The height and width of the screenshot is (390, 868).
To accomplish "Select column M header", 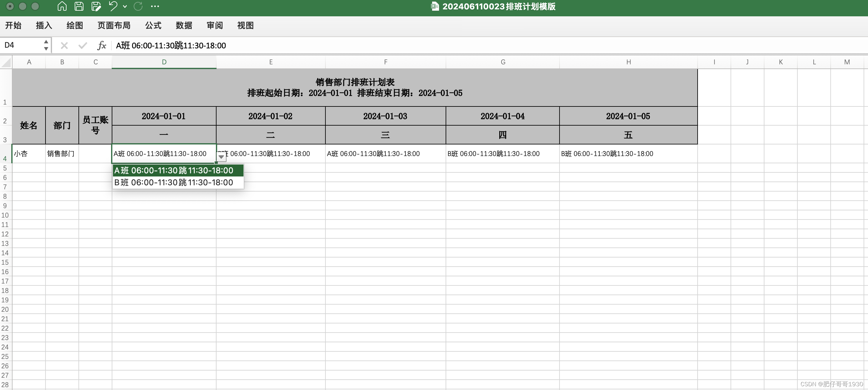I will 847,62.
